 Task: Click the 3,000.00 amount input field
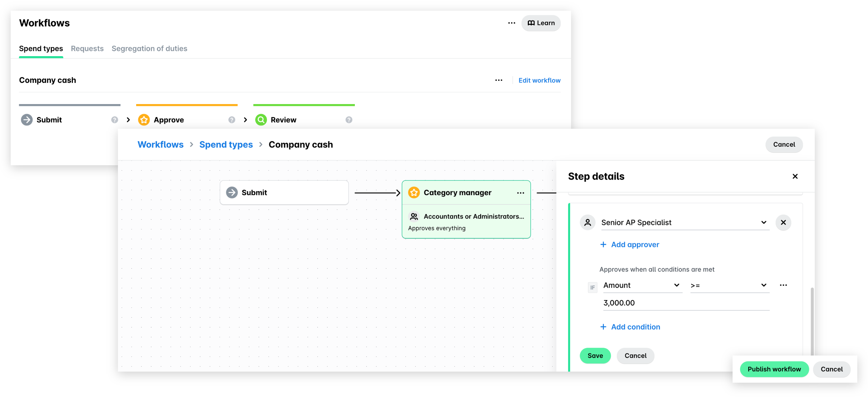pos(686,303)
